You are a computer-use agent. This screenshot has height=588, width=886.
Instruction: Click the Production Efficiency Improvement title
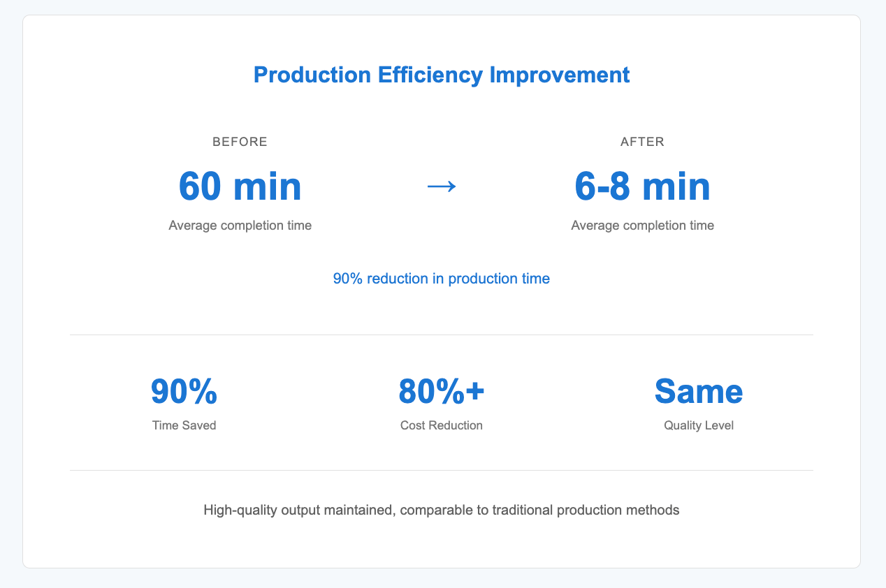point(442,75)
